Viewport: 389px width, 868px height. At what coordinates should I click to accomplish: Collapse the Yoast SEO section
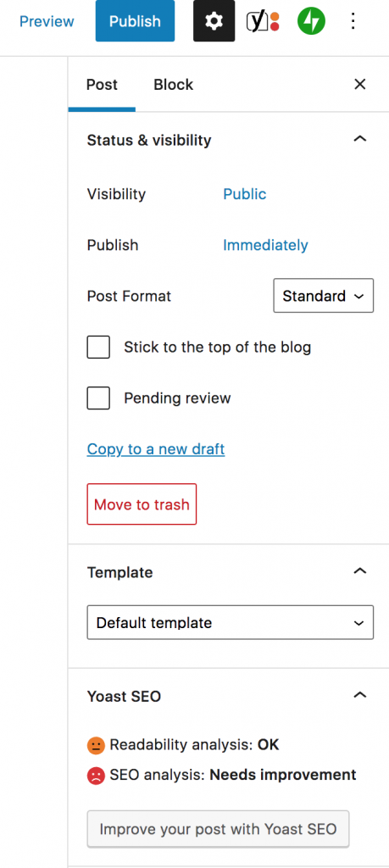click(x=359, y=695)
